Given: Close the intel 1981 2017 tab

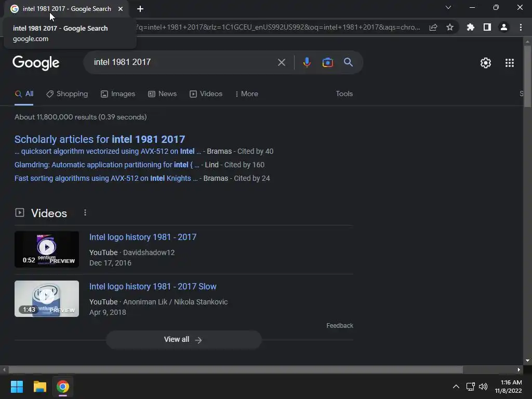Looking at the screenshot, I should point(121,9).
